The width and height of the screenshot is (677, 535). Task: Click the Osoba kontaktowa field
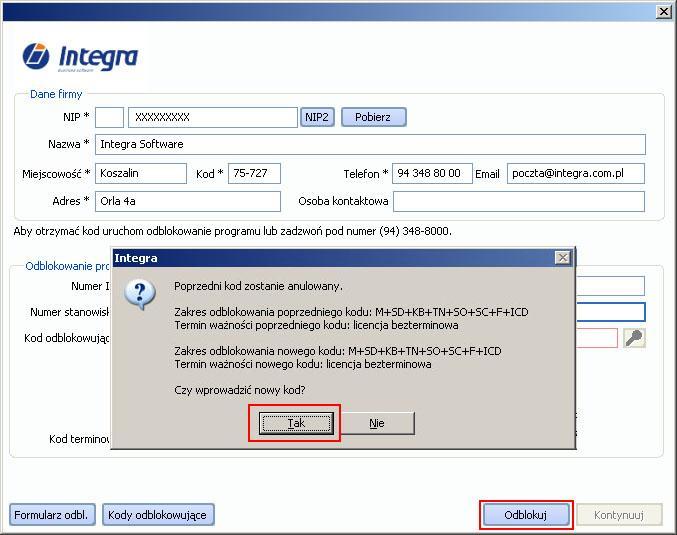(x=519, y=201)
